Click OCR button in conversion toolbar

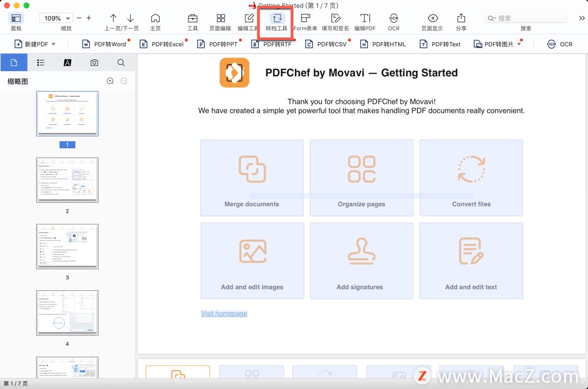click(560, 44)
